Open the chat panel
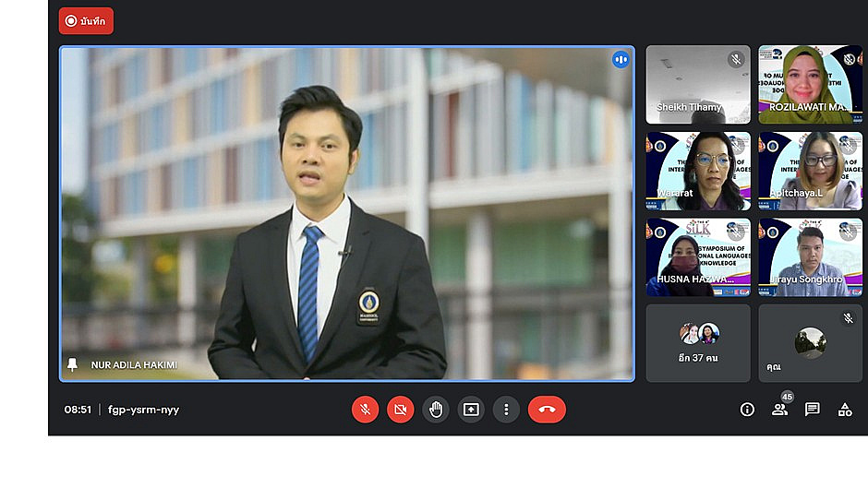This screenshot has height=488, width=868. (813, 410)
